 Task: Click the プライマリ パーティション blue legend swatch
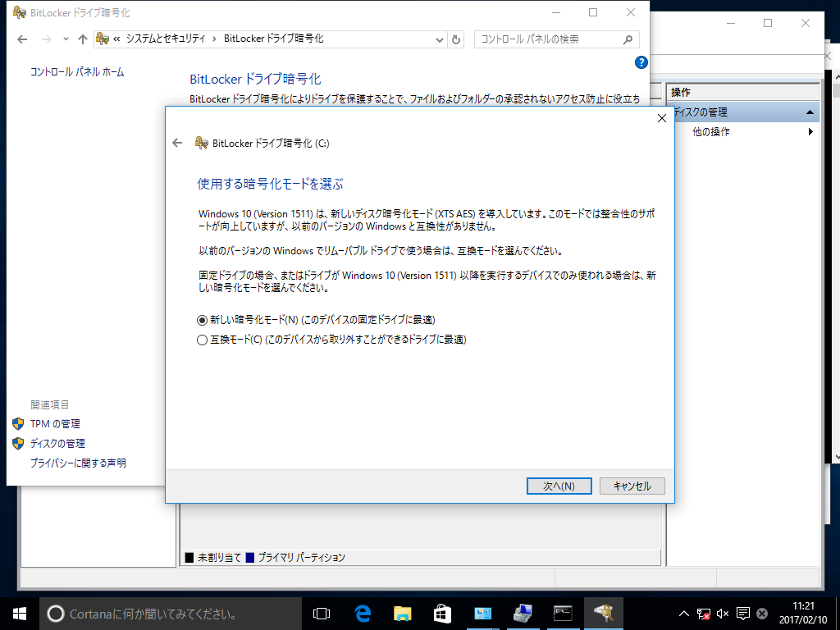pyautogui.click(x=249, y=558)
